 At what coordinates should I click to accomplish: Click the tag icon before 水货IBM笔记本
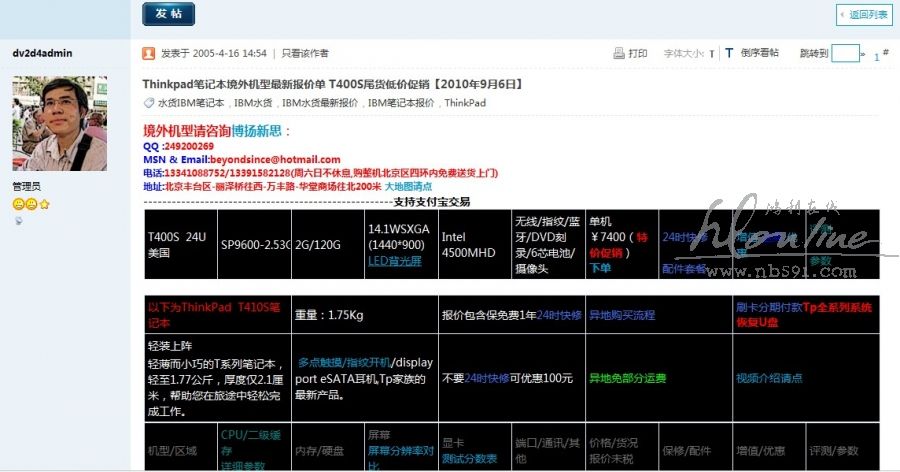148,103
